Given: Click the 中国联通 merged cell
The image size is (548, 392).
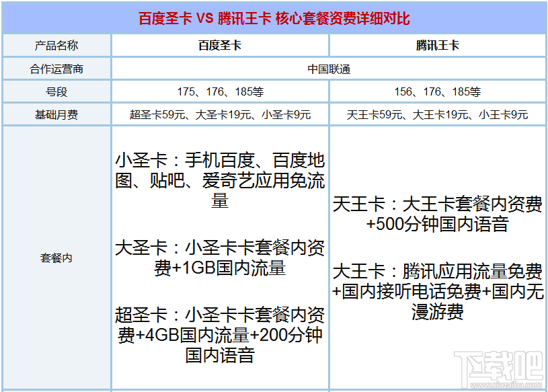Looking at the screenshot, I should [329, 67].
